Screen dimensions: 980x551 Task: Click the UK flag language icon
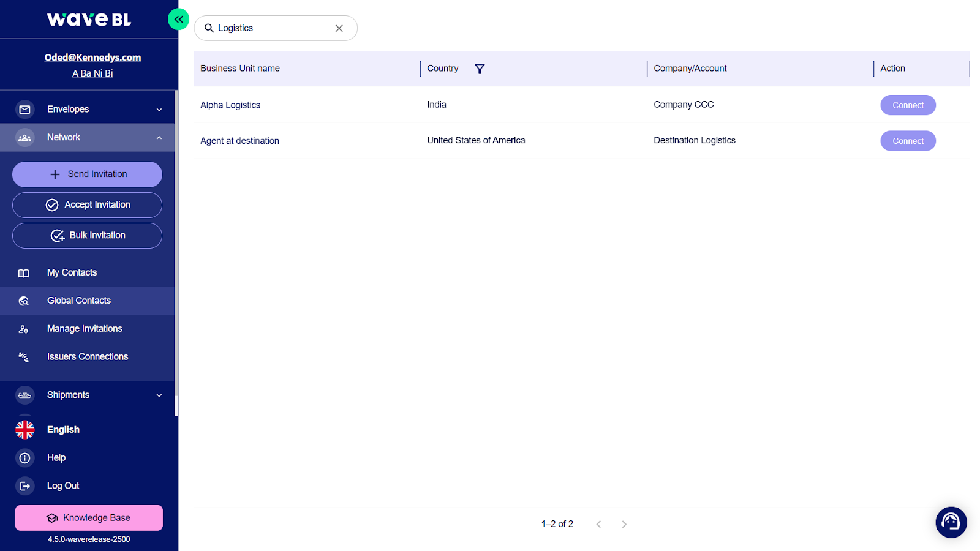25,430
